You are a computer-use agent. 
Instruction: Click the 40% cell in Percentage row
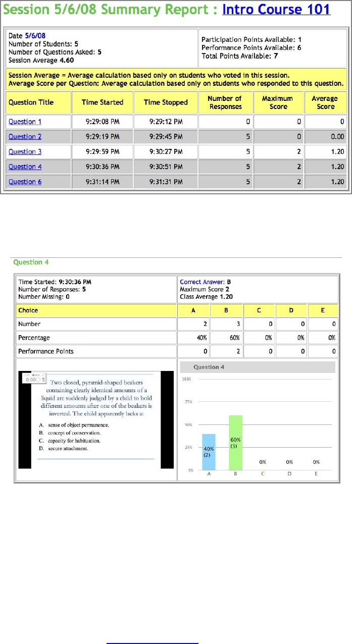tap(193, 338)
